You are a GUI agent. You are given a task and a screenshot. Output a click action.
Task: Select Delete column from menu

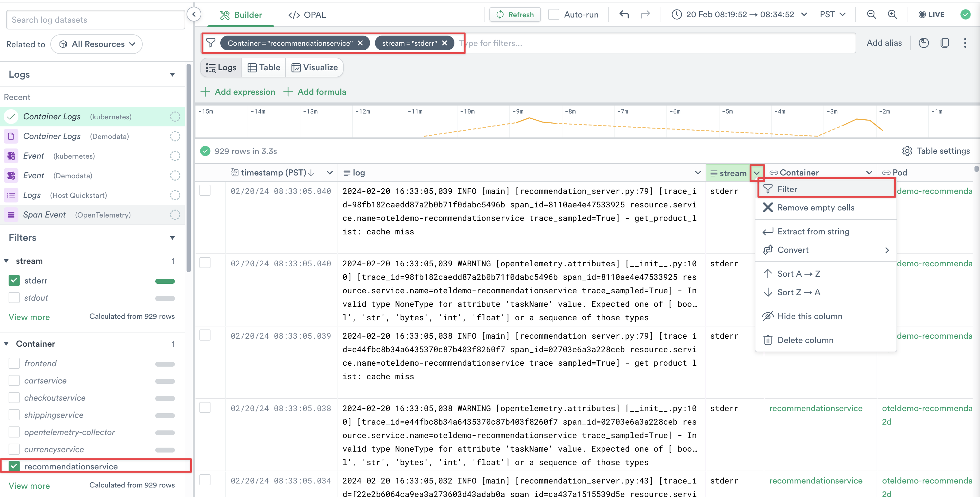coord(826,340)
